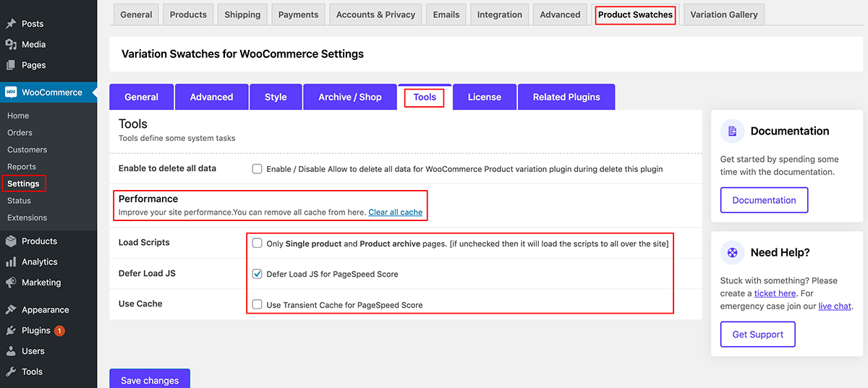Image resolution: width=868 pixels, height=388 pixels.
Task: Click the Need Help lifebuoy icon
Action: tap(733, 252)
